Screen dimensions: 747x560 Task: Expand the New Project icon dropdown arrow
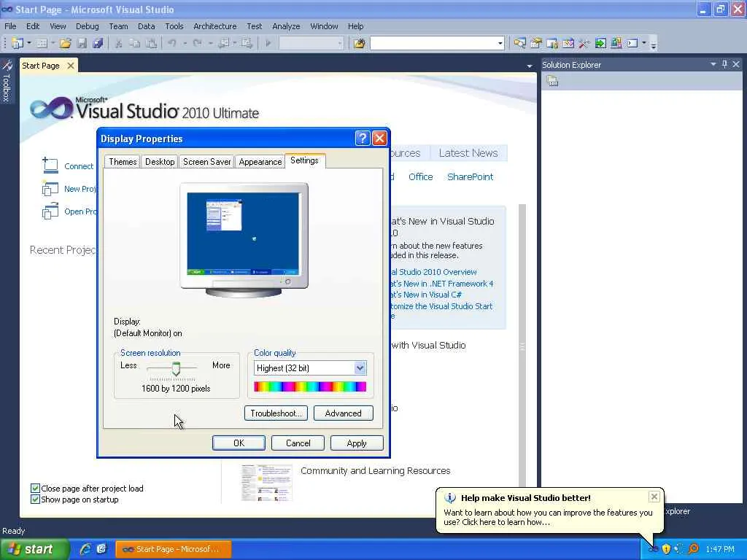tap(29, 43)
